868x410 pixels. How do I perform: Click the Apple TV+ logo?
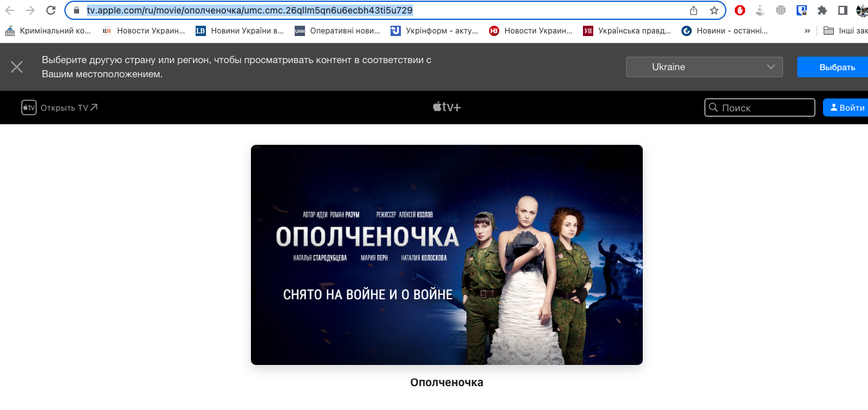tap(447, 107)
